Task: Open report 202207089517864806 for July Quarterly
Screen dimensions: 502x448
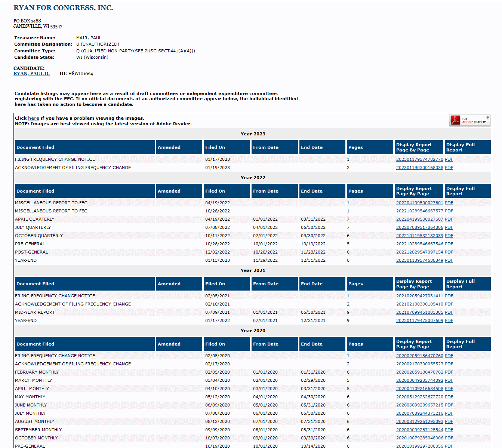Action: (419, 227)
